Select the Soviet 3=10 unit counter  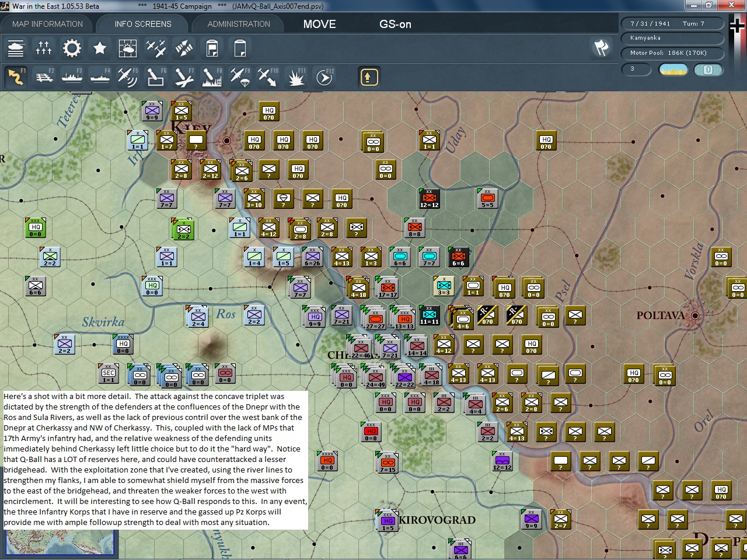254,199
